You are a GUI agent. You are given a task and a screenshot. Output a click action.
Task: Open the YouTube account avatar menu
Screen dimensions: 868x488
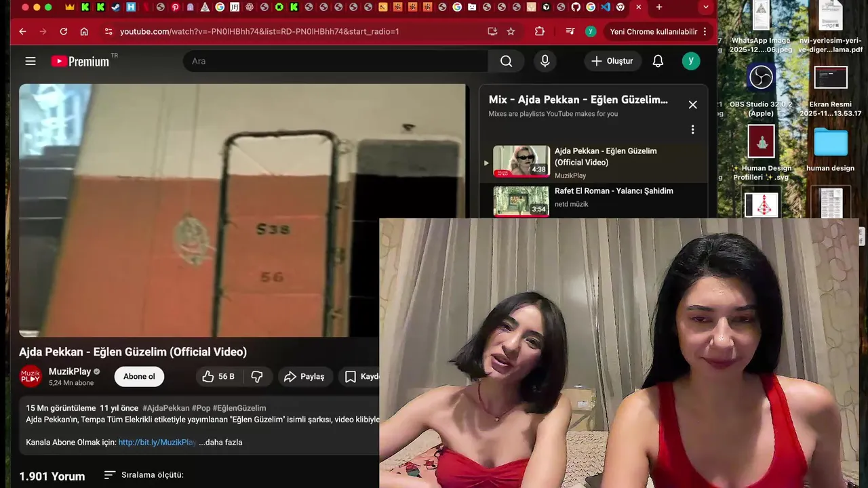690,61
